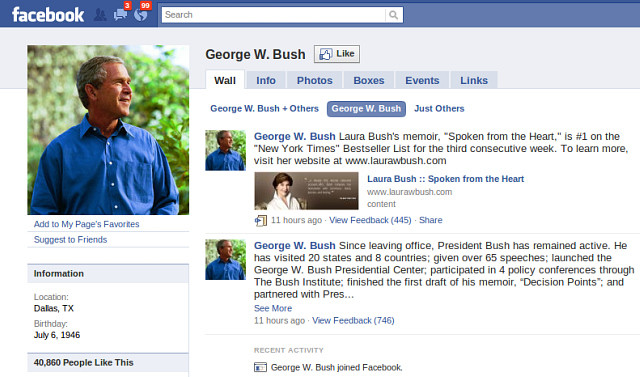
Task: Click 40,860 People Like This
Action: tap(83, 362)
